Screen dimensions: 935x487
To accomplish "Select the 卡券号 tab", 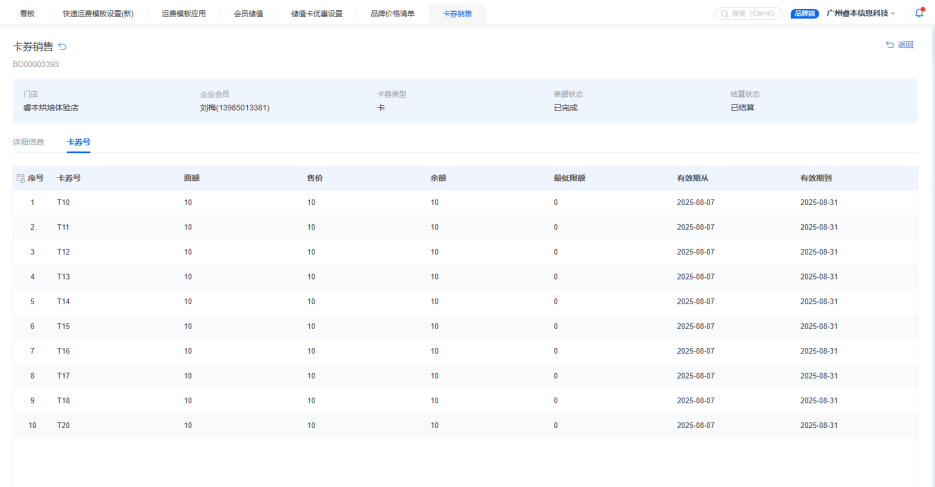I will click(79, 142).
